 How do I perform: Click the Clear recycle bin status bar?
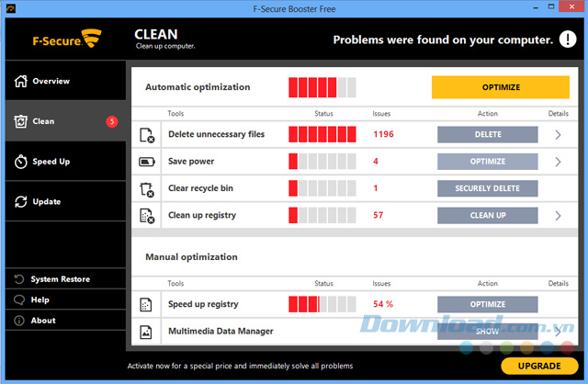[x=322, y=188]
